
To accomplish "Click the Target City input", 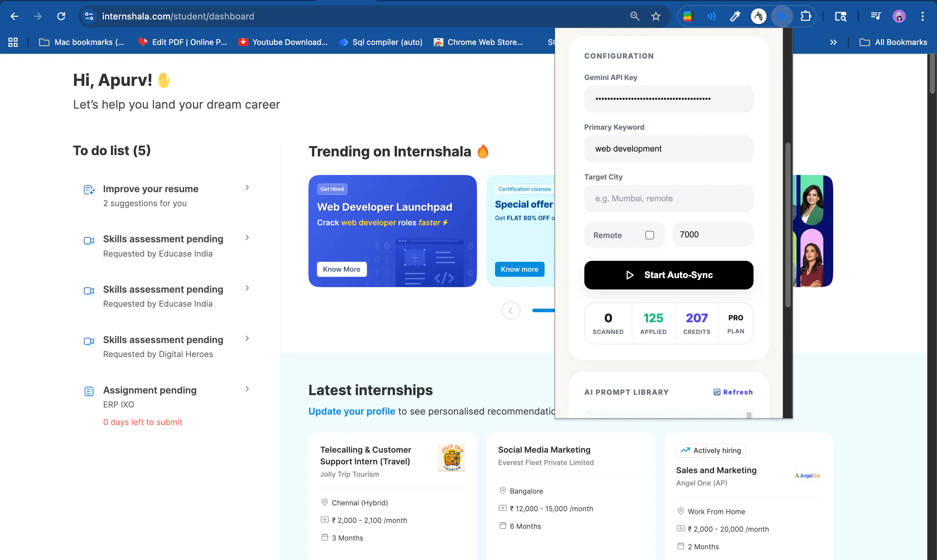I will click(x=668, y=198).
